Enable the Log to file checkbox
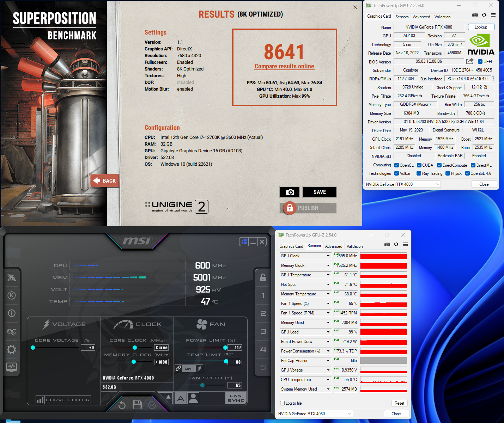The width and height of the screenshot is (504, 423). [x=282, y=403]
